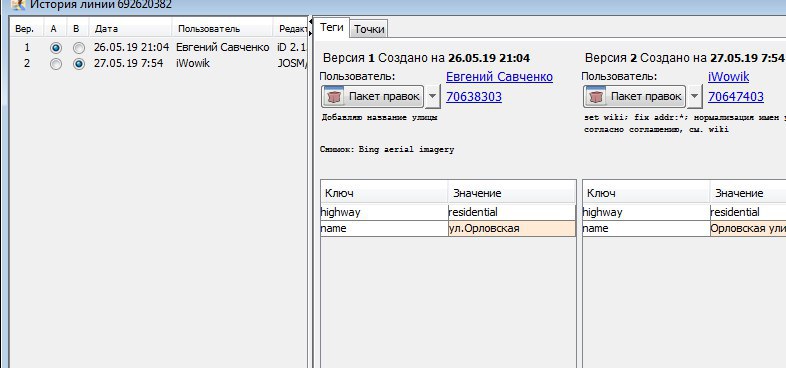Click version number 2 in the list
This screenshot has height=368, width=786.
pos(27,64)
